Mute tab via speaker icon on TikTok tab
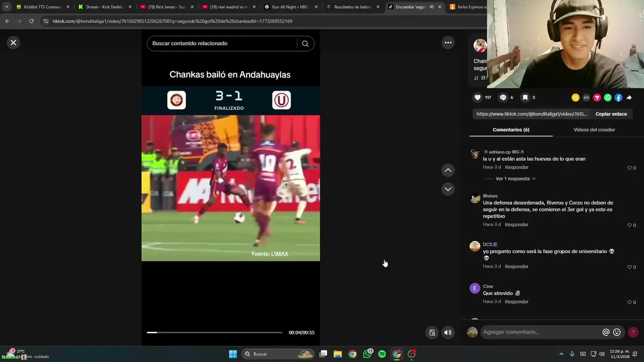 (431, 7)
